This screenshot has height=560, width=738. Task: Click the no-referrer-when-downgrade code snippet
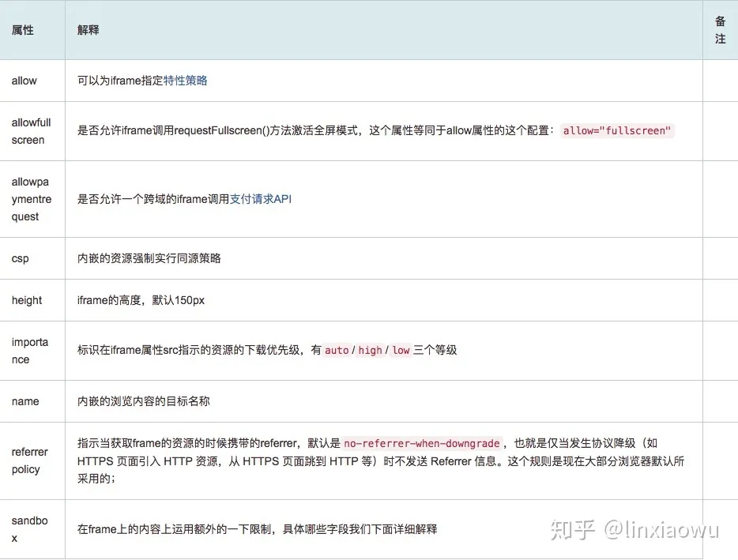(x=422, y=443)
